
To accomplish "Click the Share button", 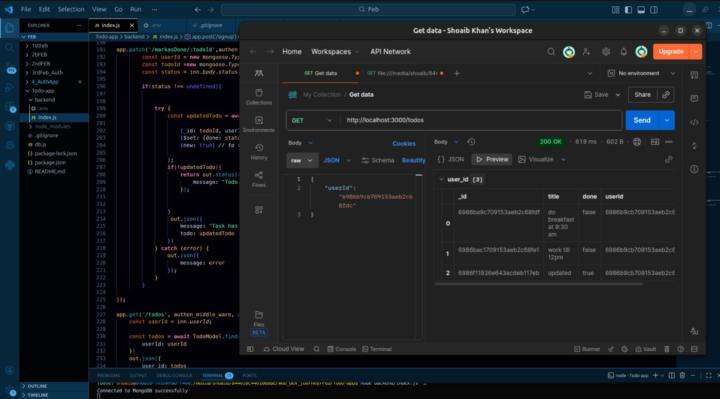I will pos(642,95).
